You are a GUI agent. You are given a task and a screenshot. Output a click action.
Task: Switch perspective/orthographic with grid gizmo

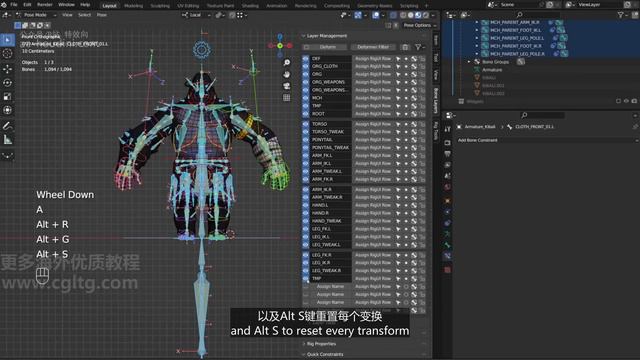pos(287,98)
